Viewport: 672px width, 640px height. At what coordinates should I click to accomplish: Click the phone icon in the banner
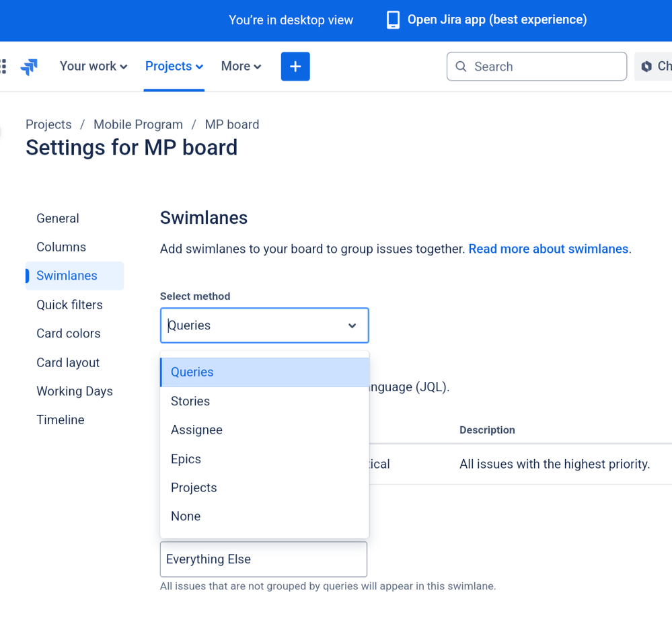click(x=393, y=19)
